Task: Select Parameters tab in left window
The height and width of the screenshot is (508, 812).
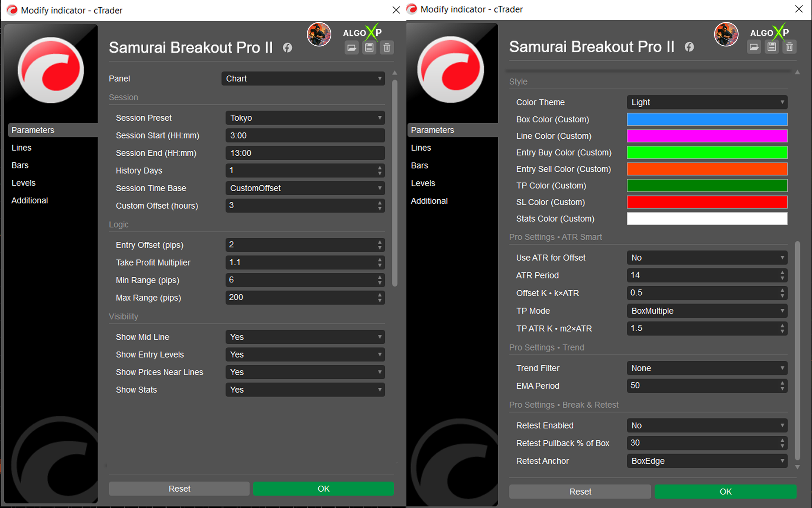Action: (x=53, y=130)
